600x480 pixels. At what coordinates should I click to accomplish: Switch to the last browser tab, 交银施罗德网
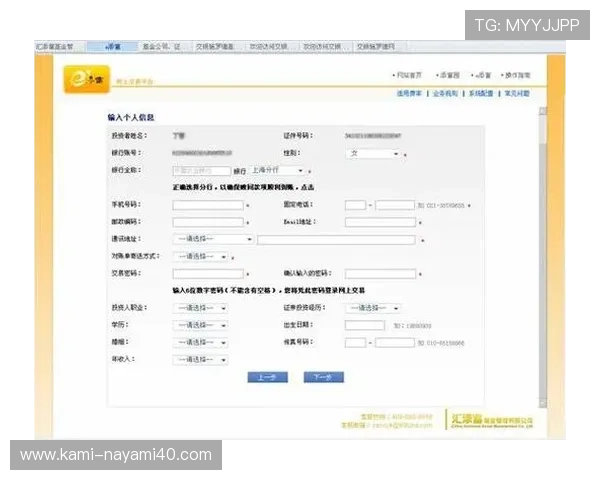click(378, 47)
